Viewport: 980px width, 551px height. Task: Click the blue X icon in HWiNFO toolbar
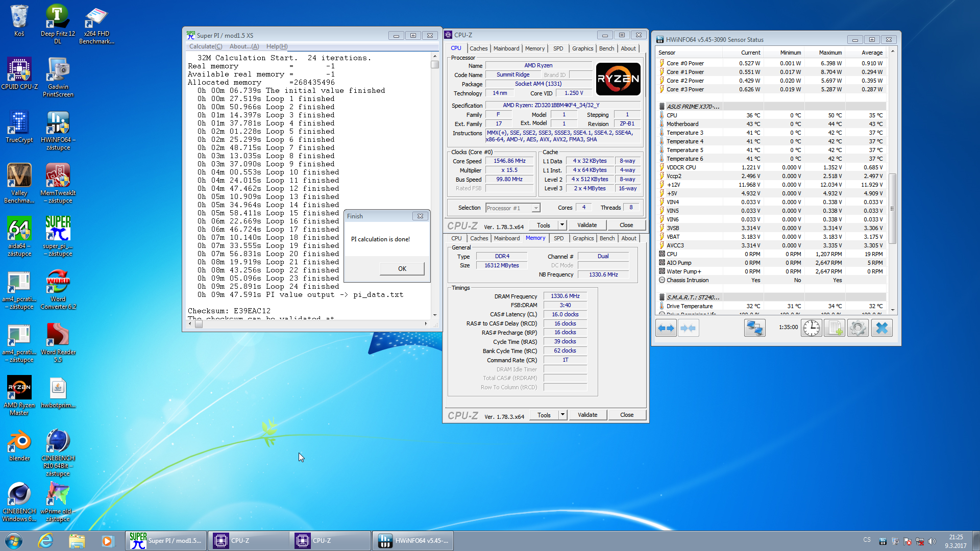point(881,328)
